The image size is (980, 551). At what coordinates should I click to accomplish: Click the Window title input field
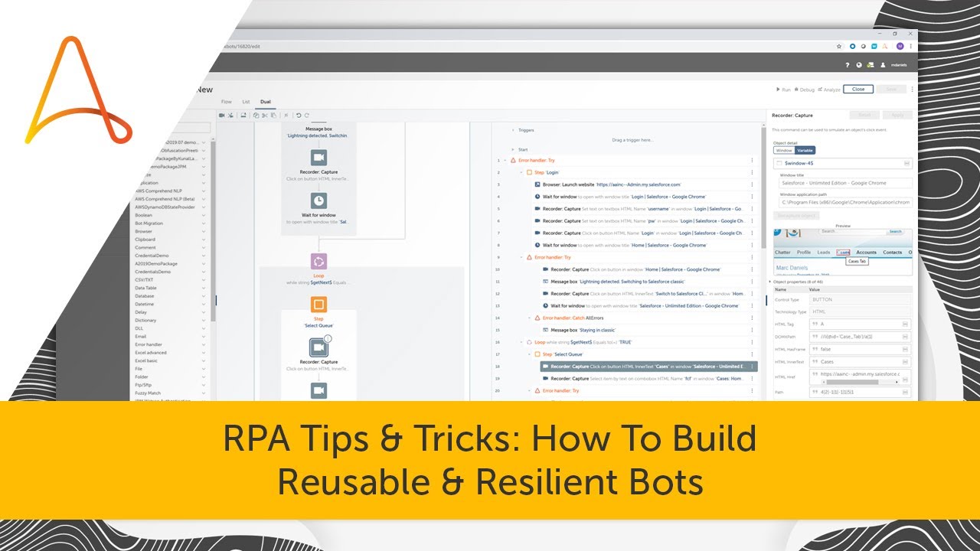845,183
